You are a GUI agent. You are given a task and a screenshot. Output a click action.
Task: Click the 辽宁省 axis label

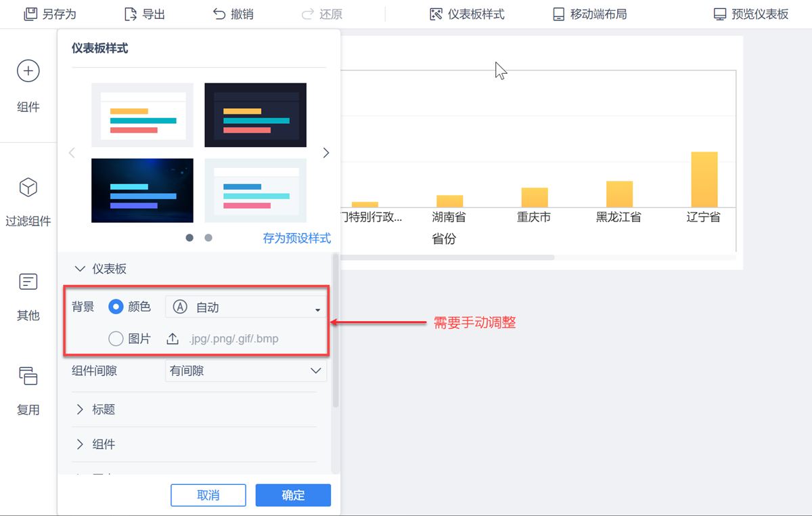pos(704,217)
